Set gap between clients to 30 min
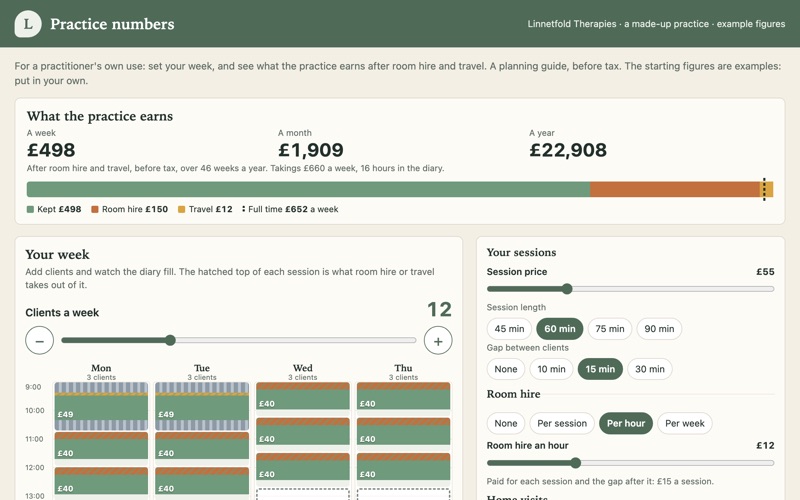Image resolution: width=800 pixels, height=500 pixels. tap(650, 369)
